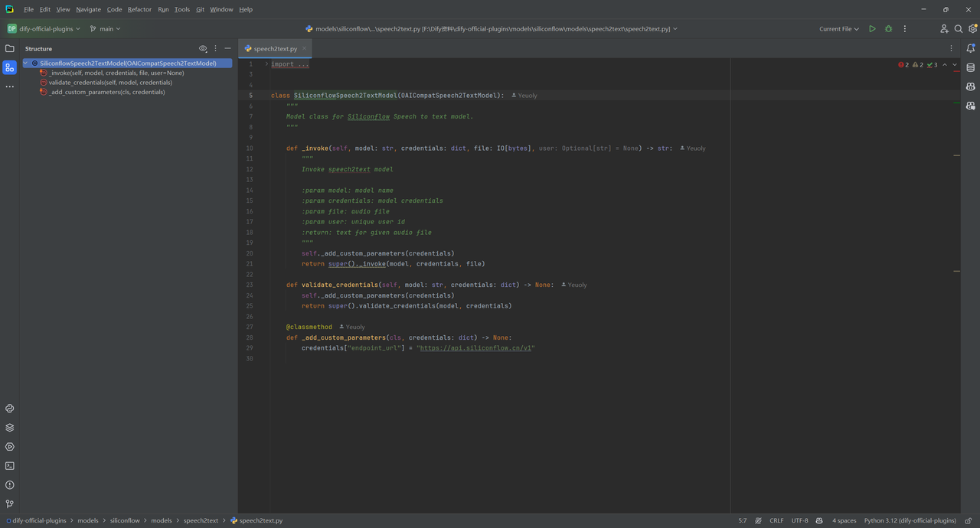Open the Refactor menu
The image size is (980, 528).
coord(139,9)
